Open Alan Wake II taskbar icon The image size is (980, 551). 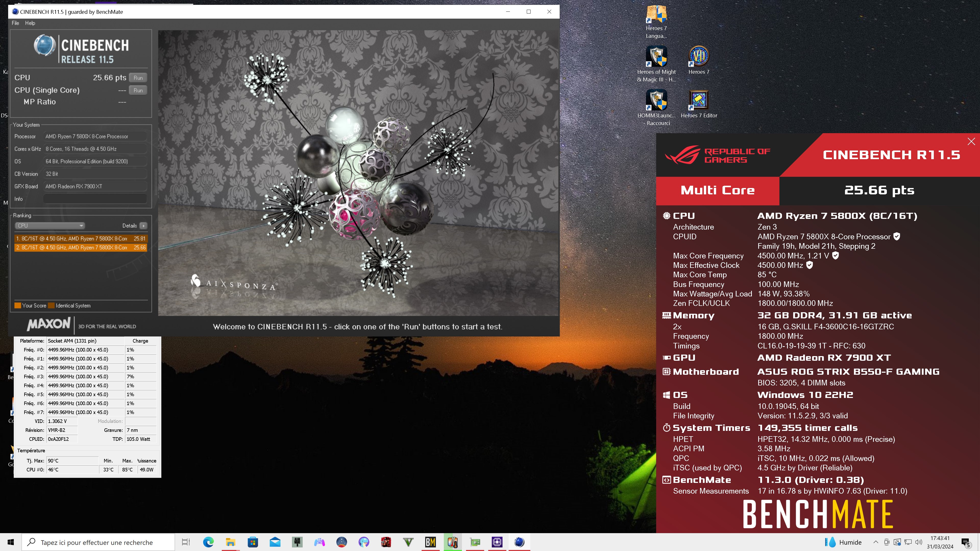pyautogui.click(x=297, y=542)
